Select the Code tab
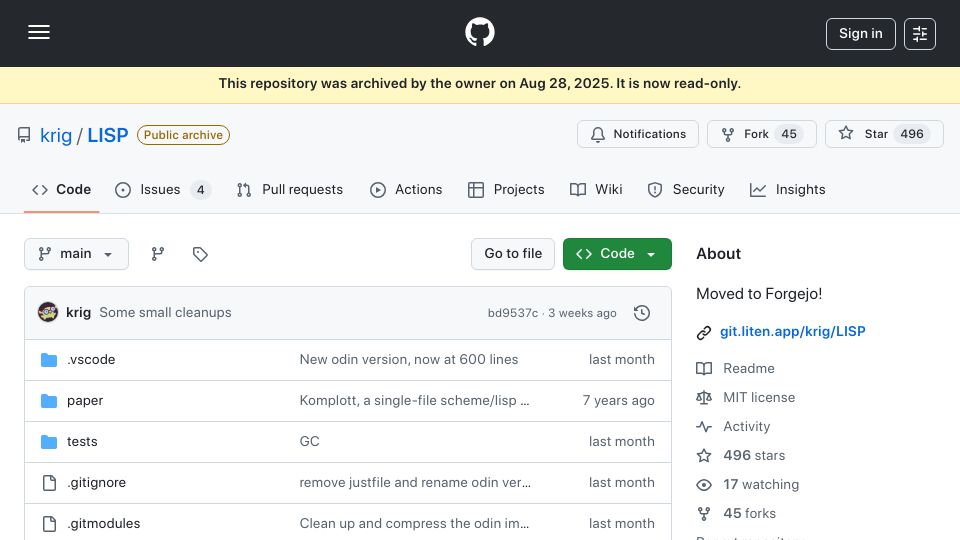 [61, 190]
